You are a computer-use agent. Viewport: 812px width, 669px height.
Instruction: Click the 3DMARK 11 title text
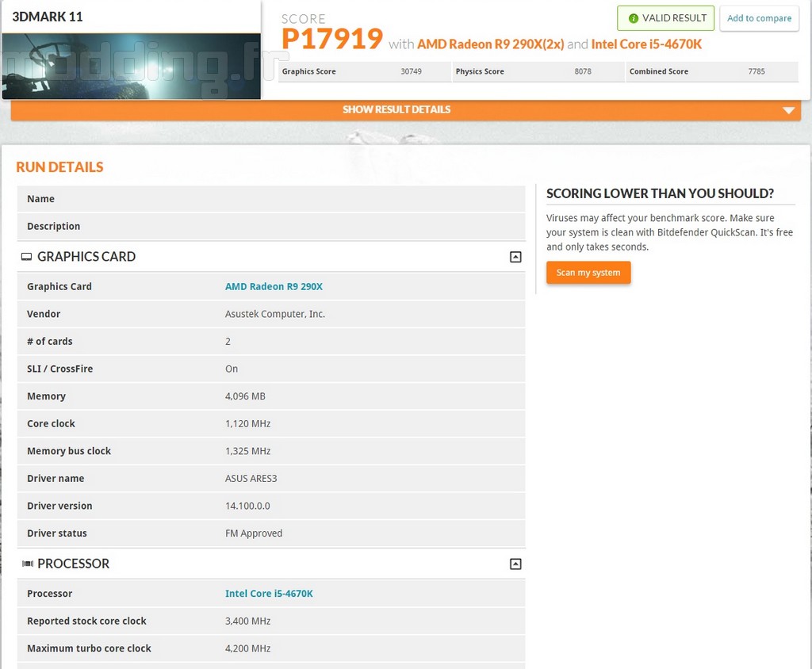tap(47, 17)
